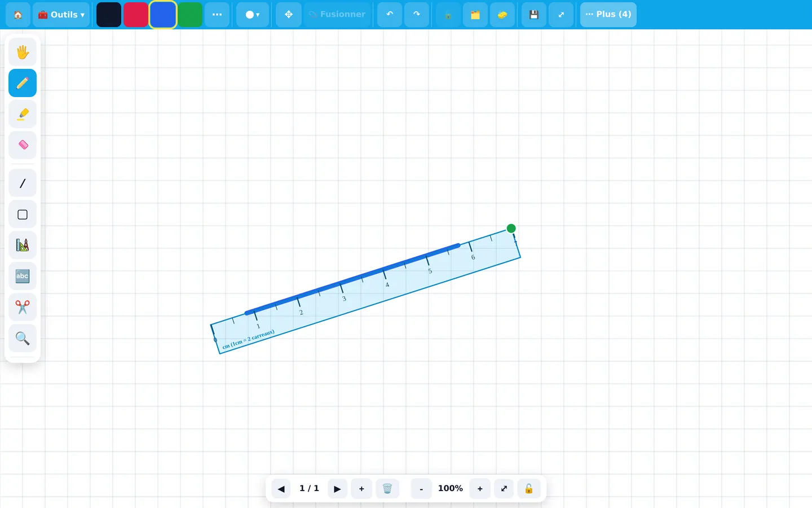This screenshot has width=812, height=508.
Task: Choose the green color swatch
Action: (x=190, y=15)
